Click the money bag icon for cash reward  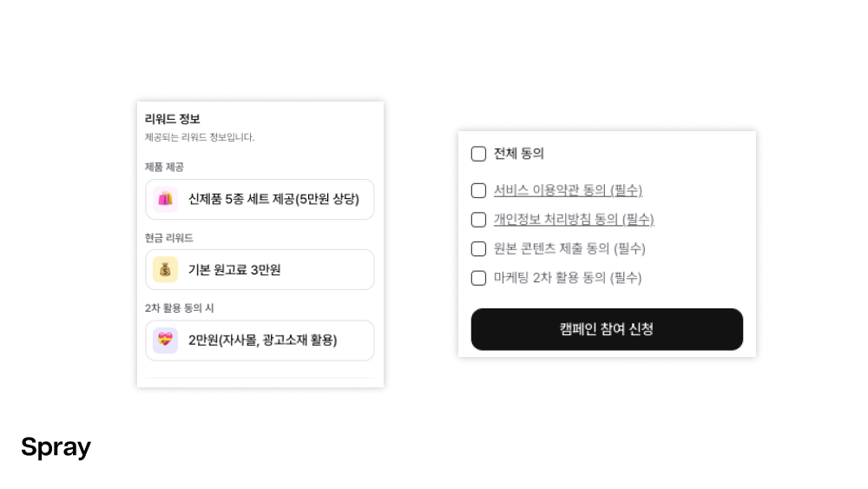[165, 269]
